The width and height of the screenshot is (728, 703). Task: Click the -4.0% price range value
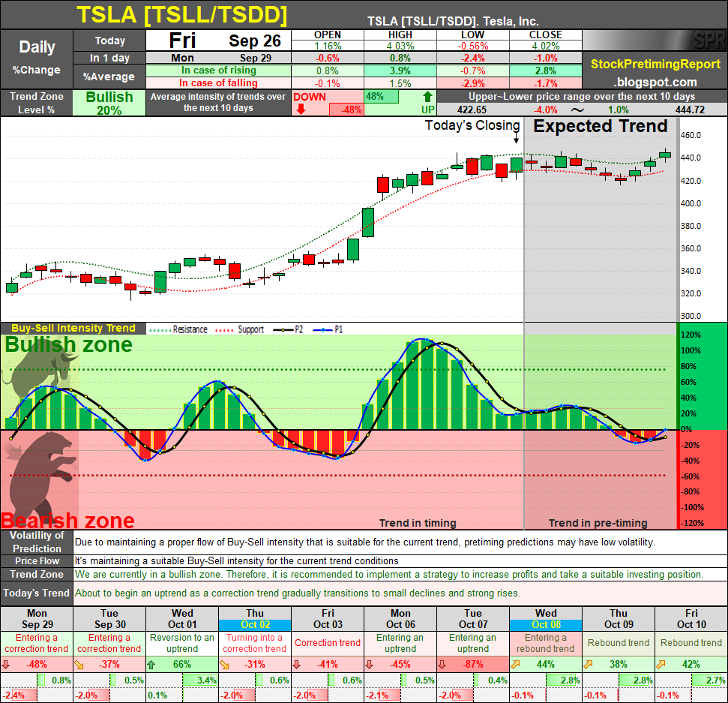[545, 110]
